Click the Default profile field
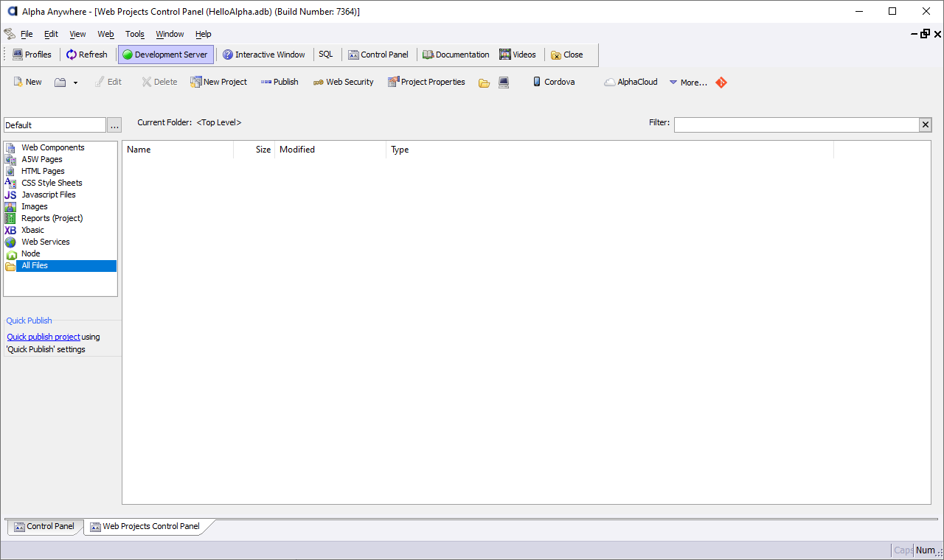The height and width of the screenshot is (560, 944). point(55,125)
